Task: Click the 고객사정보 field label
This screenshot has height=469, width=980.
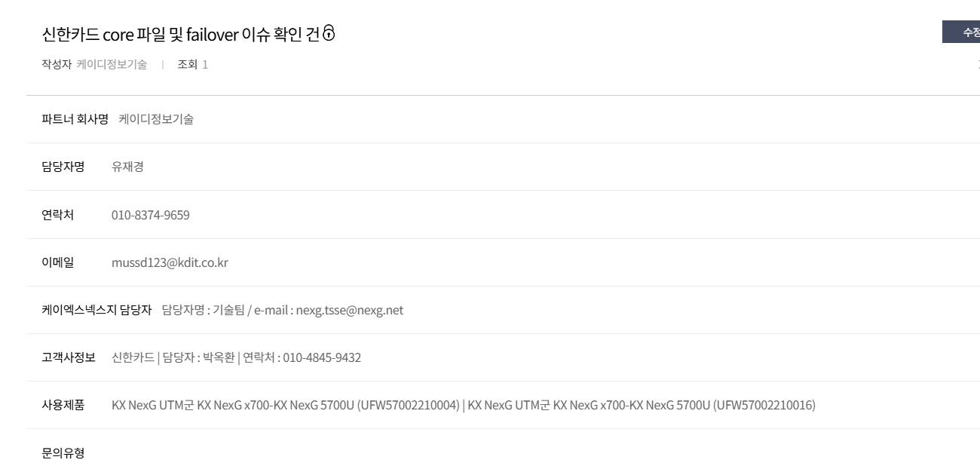Action: pos(69,357)
